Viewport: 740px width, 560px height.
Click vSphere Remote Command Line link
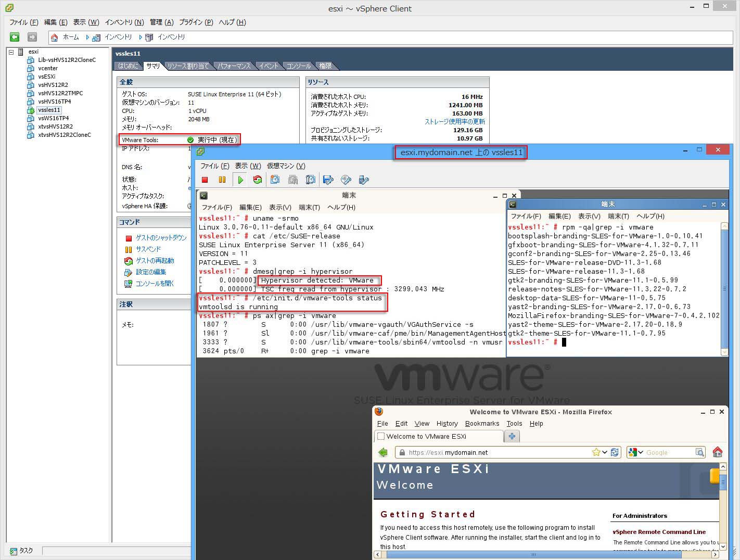(x=659, y=532)
